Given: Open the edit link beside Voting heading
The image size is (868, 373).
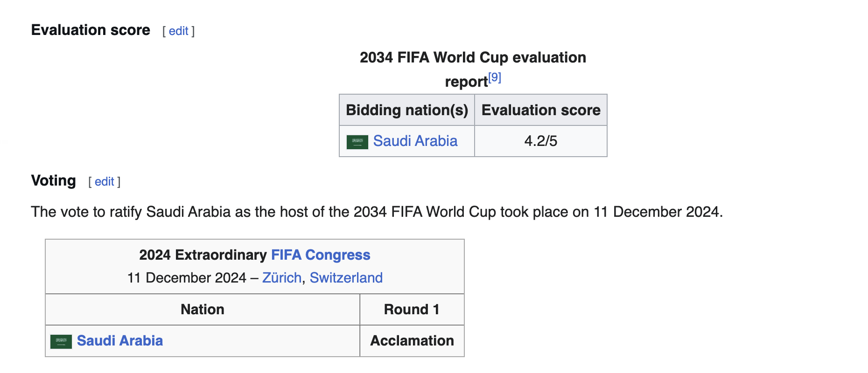Looking at the screenshot, I should [x=105, y=182].
